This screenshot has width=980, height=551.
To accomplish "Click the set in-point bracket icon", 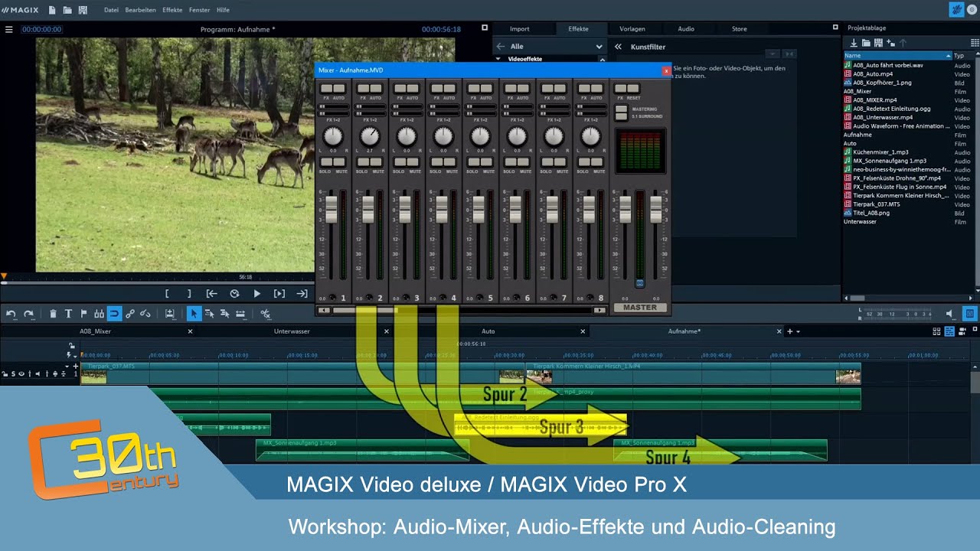I will click(x=167, y=293).
